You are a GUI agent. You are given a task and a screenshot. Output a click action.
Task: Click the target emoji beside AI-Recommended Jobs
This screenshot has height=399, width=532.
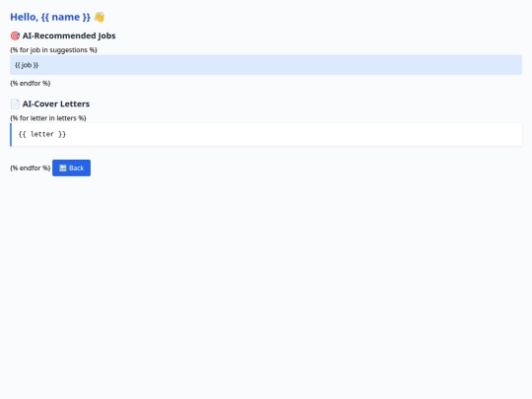[15, 35]
